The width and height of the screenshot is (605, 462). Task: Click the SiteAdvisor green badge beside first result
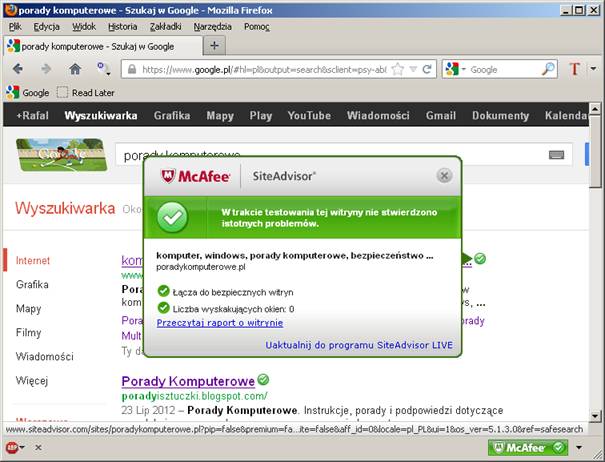coord(480,258)
